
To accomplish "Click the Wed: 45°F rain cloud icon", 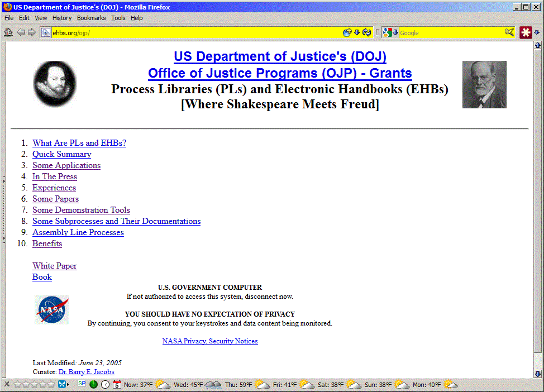I will pyautogui.click(x=213, y=384).
